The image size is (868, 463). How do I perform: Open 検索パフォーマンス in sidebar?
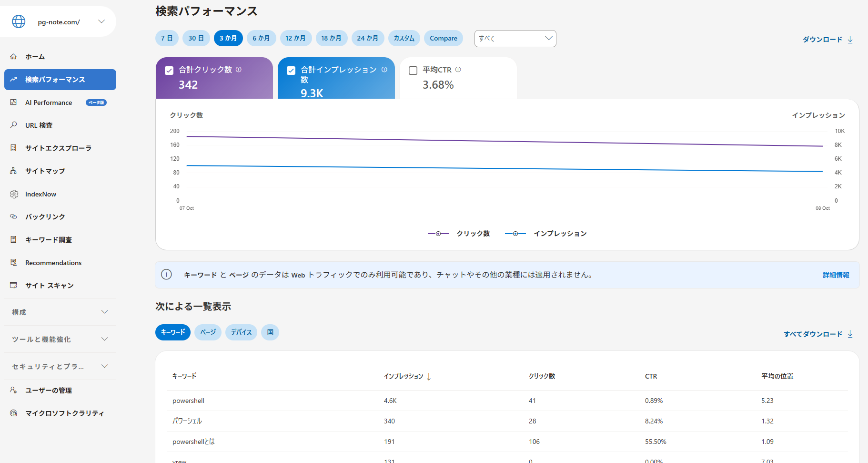[x=60, y=80]
